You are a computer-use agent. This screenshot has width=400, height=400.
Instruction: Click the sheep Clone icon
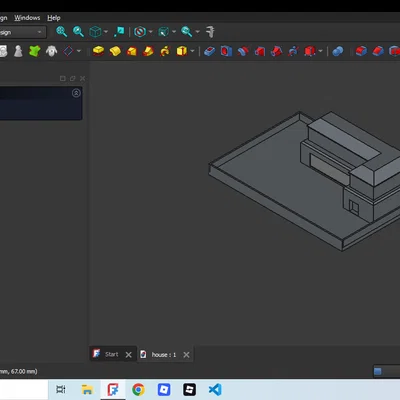(x=51, y=51)
